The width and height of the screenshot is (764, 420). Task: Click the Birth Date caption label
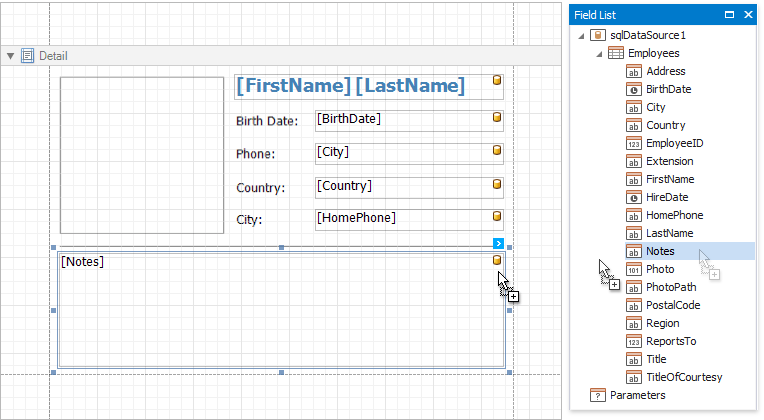point(267,122)
